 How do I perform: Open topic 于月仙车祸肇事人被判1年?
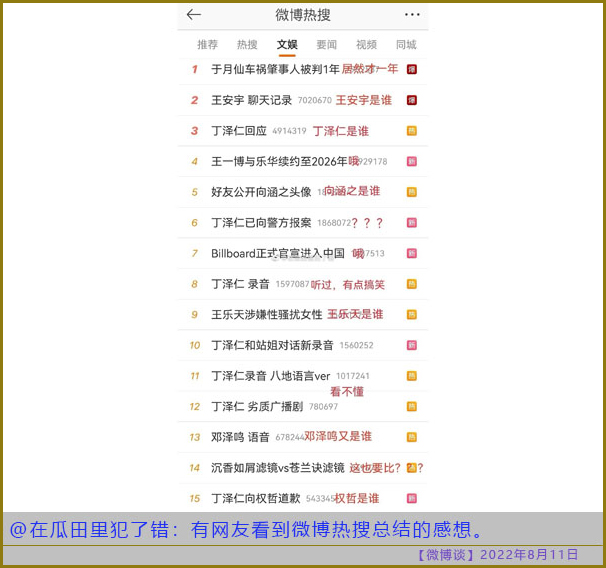pyautogui.click(x=275, y=69)
